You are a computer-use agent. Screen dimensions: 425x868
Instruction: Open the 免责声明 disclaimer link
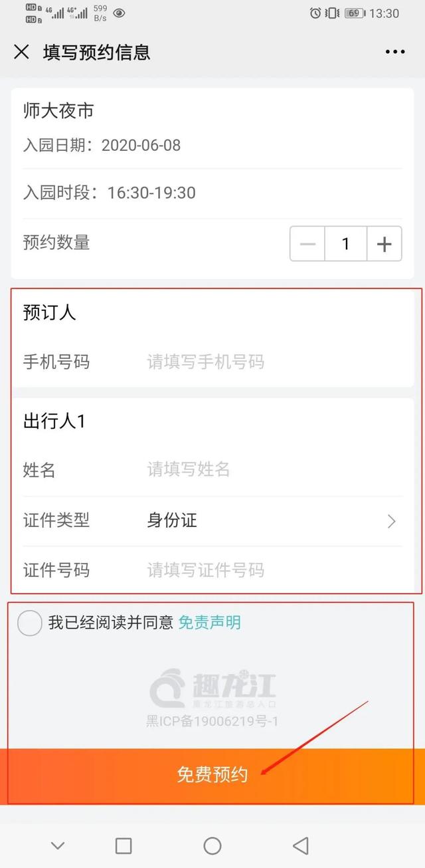click(x=210, y=623)
